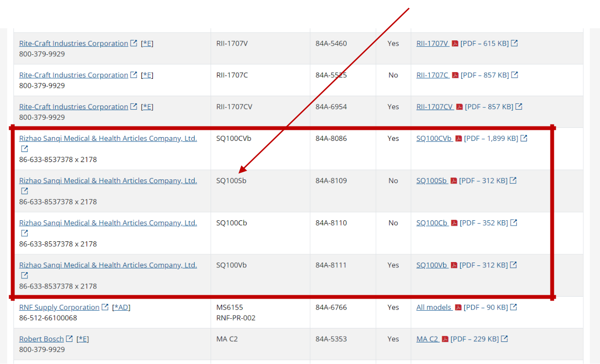Click external link icon next to Robert Bosch

coord(69,339)
